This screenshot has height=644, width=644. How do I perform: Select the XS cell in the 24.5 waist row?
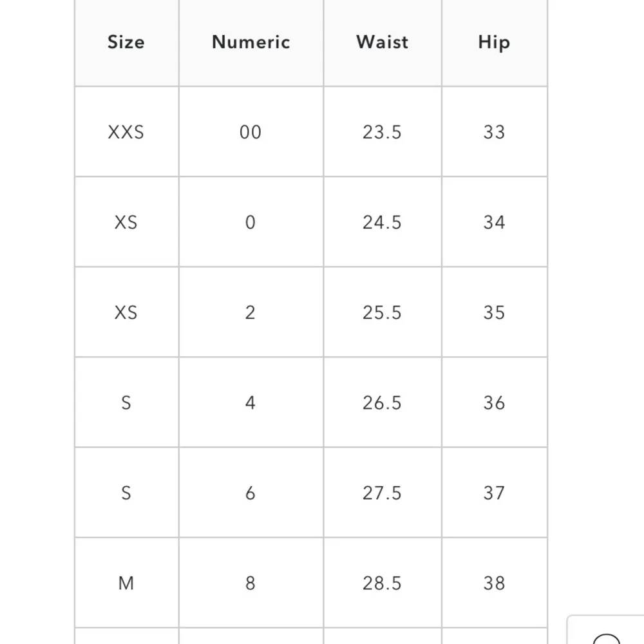point(126,222)
